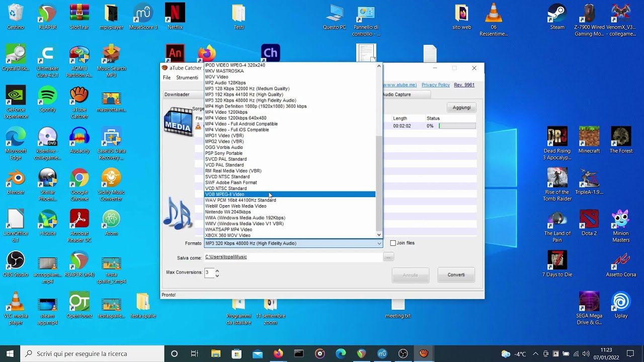The width and height of the screenshot is (644, 362).
Task: Click the taskbar search box
Action: (x=92, y=353)
